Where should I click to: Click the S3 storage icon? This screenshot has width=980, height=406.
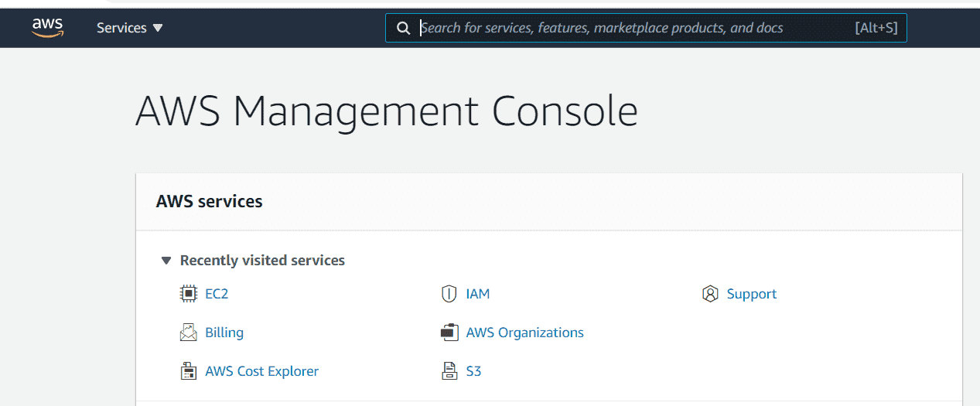(449, 371)
